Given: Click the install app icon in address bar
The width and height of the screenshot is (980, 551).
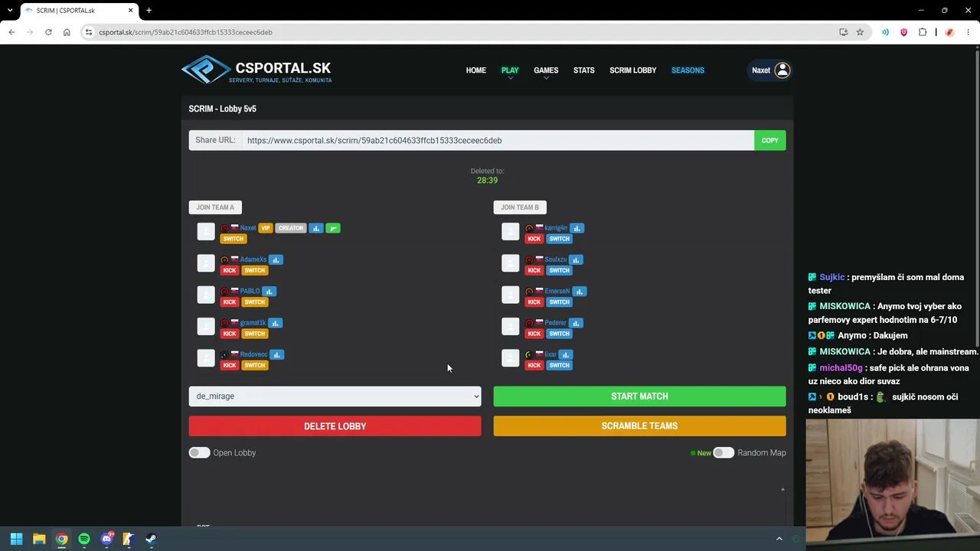Looking at the screenshot, I should [843, 32].
